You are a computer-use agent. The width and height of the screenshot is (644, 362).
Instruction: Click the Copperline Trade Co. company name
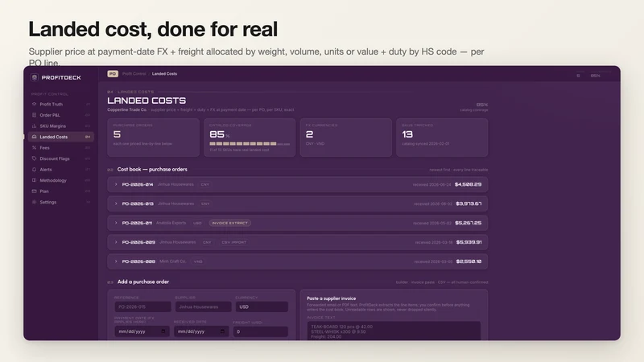[x=127, y=109]
